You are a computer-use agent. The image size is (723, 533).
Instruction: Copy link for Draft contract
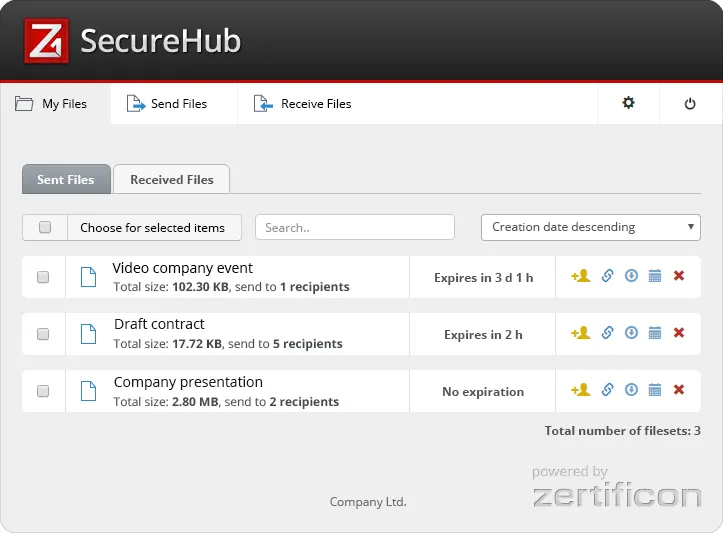(x=607, y=332)
